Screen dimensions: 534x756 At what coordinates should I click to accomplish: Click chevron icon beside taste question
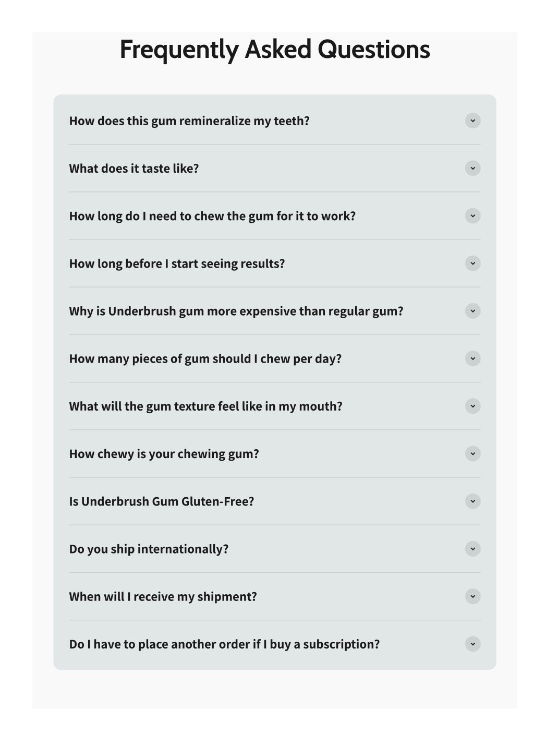tap(472, 168)
